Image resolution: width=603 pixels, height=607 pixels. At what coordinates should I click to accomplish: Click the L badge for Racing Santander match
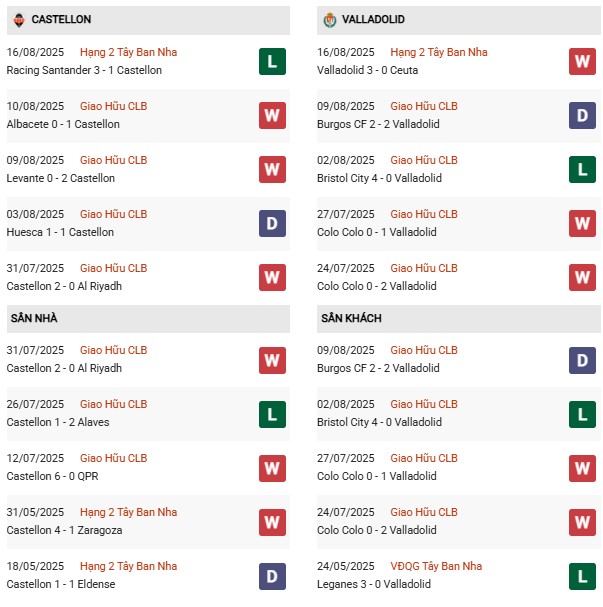[272, 61]
